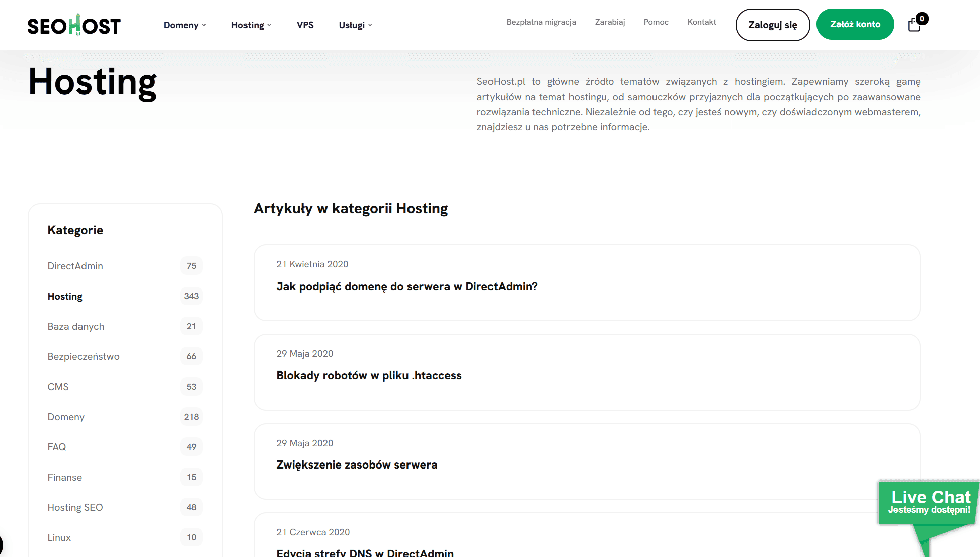Select the Linux category

[59, 537]
